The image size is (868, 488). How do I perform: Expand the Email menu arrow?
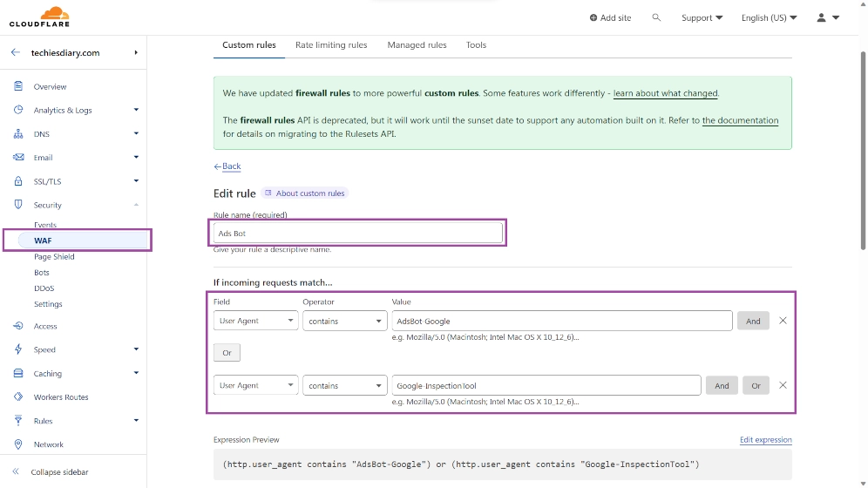point(136,157)
